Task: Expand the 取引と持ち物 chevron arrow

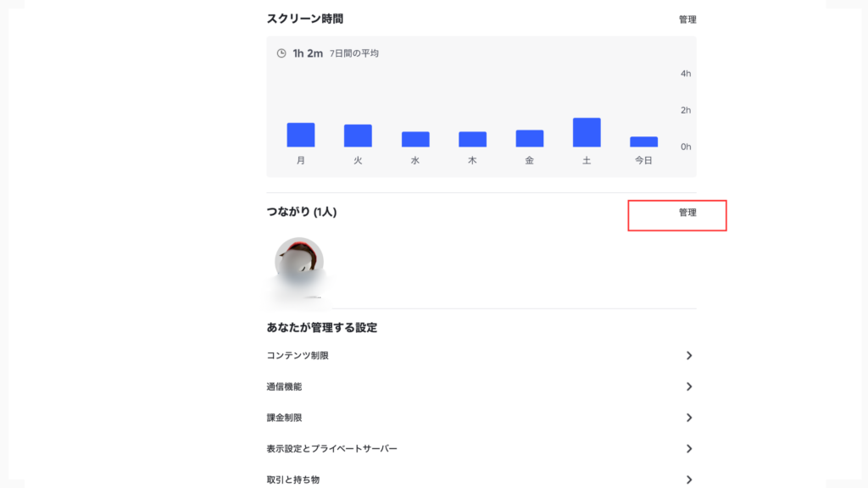Action: (689, 480)
